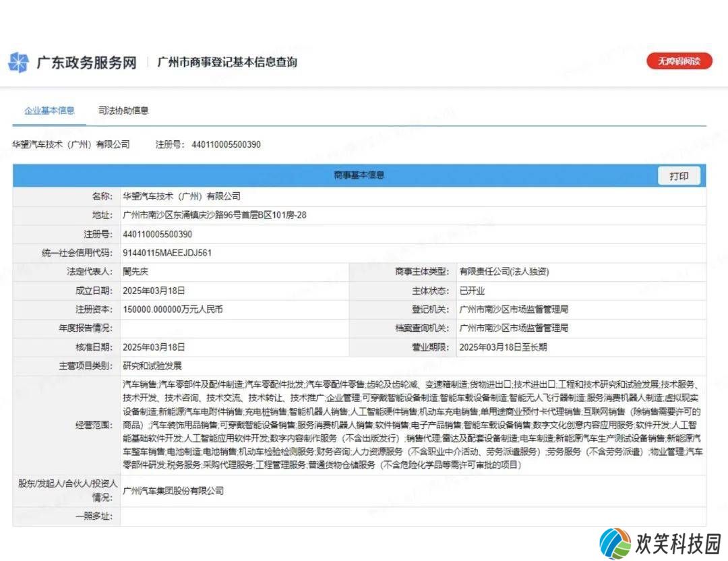The image size is (728, 561).
Task: Select the 主营项目类别 value 研究和试验发展
Action: pyautogui.click(x=152, y=366)
